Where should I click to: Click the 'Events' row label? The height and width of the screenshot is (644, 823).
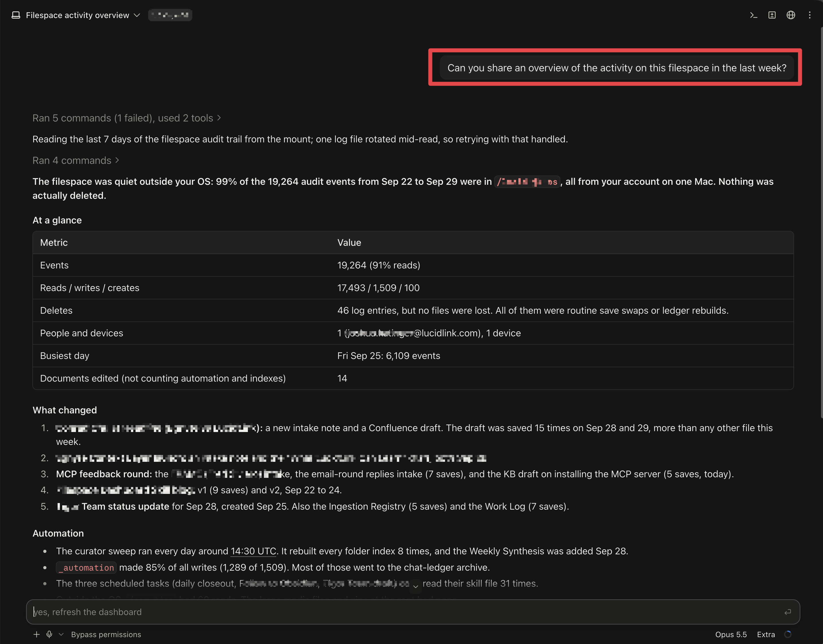point(54,265)
